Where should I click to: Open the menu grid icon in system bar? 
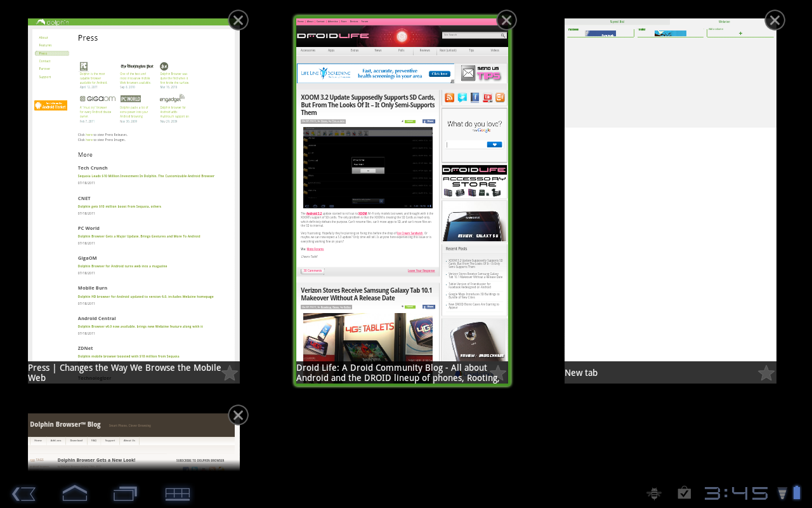178,493
